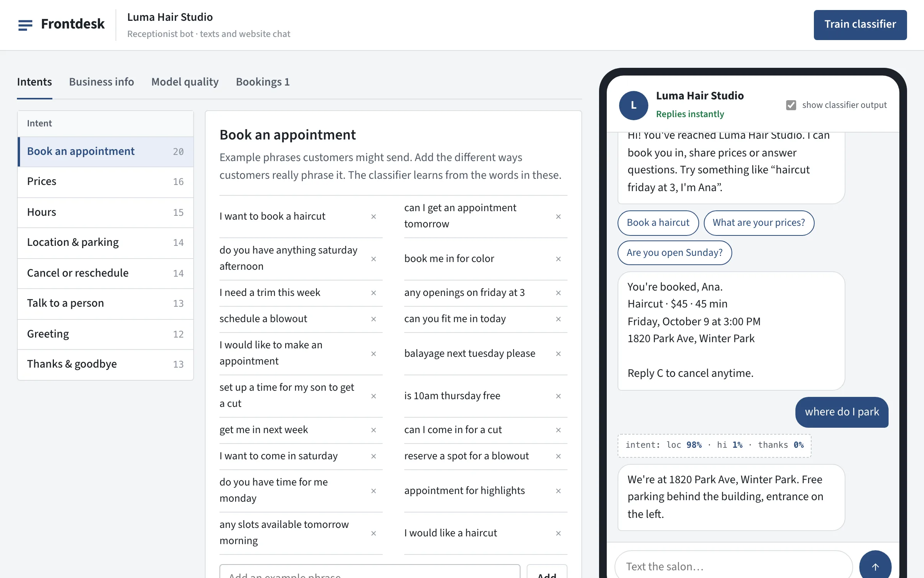Image resolution: width=924 pixels, height=578 pixels.
Task: Remove the 'schedule a blowout' phrase
Action: point(373,319)
